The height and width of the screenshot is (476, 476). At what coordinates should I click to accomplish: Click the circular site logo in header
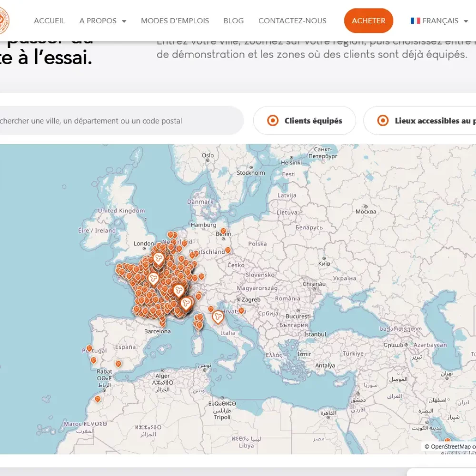(4, 20)
